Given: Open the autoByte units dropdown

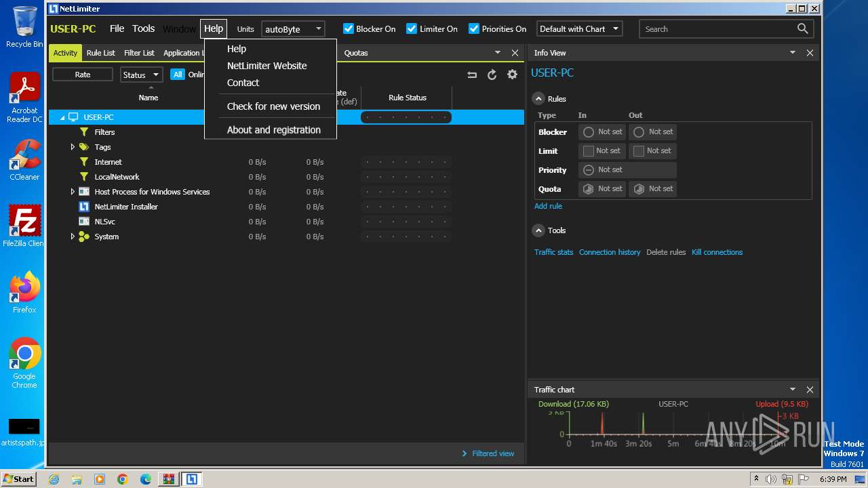Looking at the screenshot, I should [293, 29].
